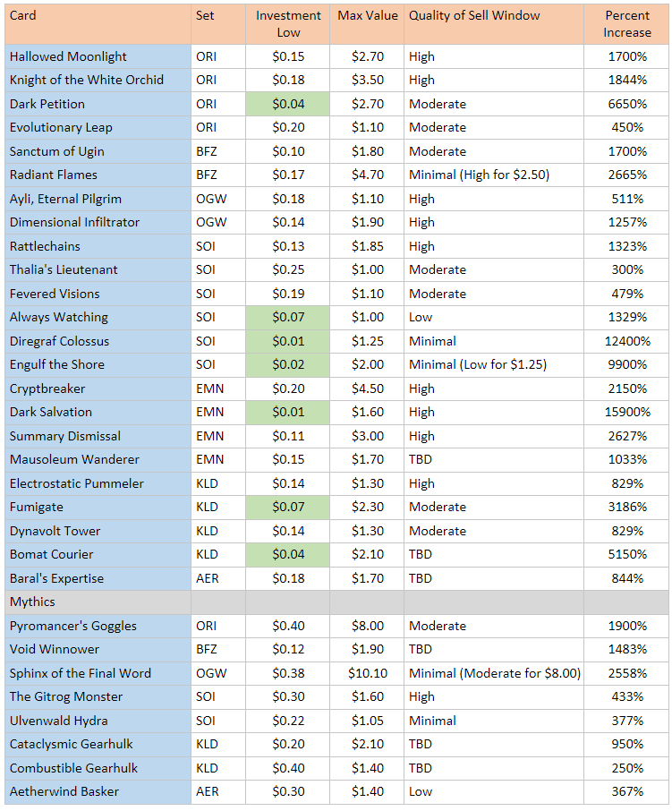Viewport: 672px width, 811px height.
Task: Select the Investment Low column header
Action: (x=287, y=24)
